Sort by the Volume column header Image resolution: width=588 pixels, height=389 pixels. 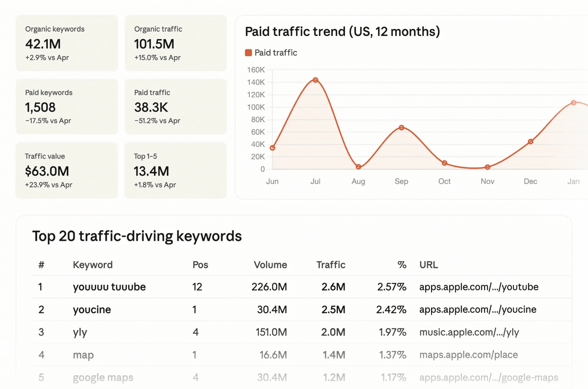pos(270,265)
